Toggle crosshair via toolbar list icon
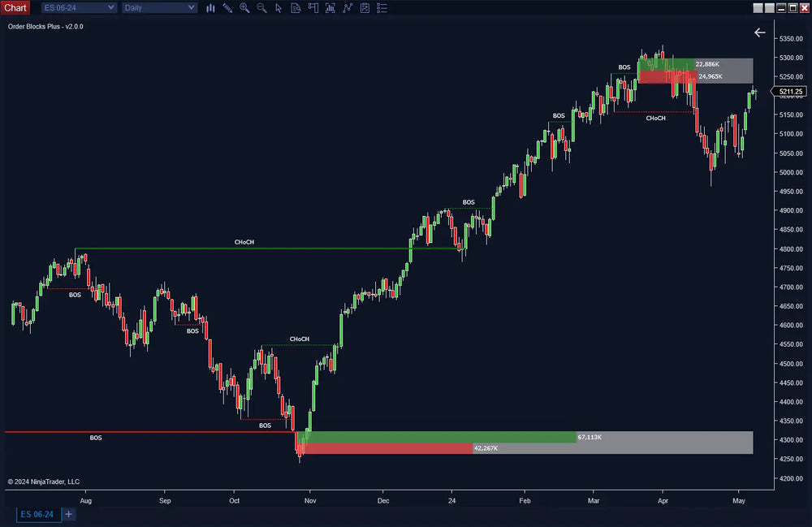Viewport: 812px width, 527px height. pyautogui.click(x=382, y=8)
